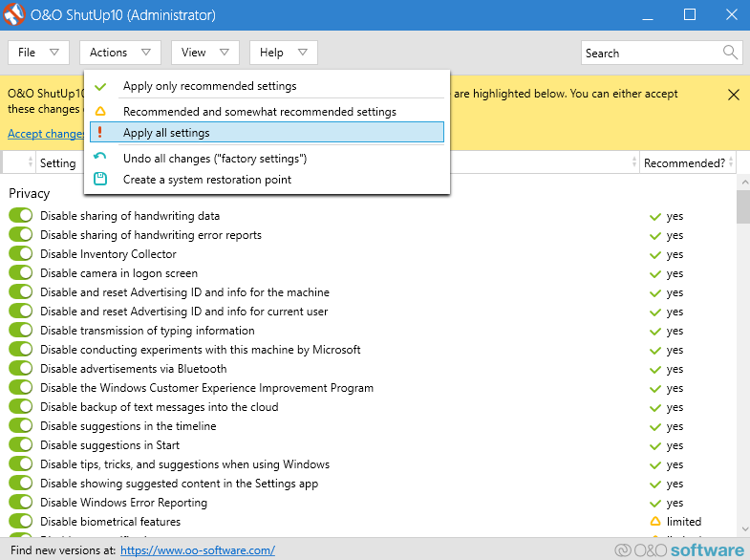Screen dimensions: 750x560
Task: Click green check beside Microsoft experiments row
Action: coord(655,351)
